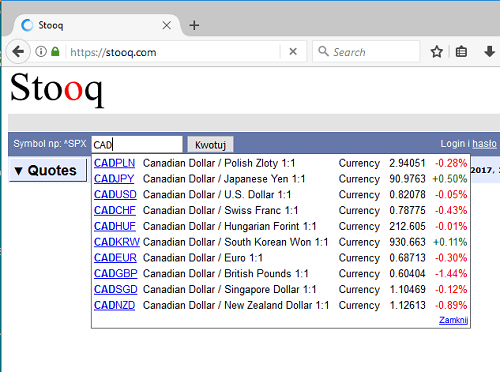Screen dimensions: 500x372
Task: Close the Stooq browser tab
Action: tap(167, 25)
